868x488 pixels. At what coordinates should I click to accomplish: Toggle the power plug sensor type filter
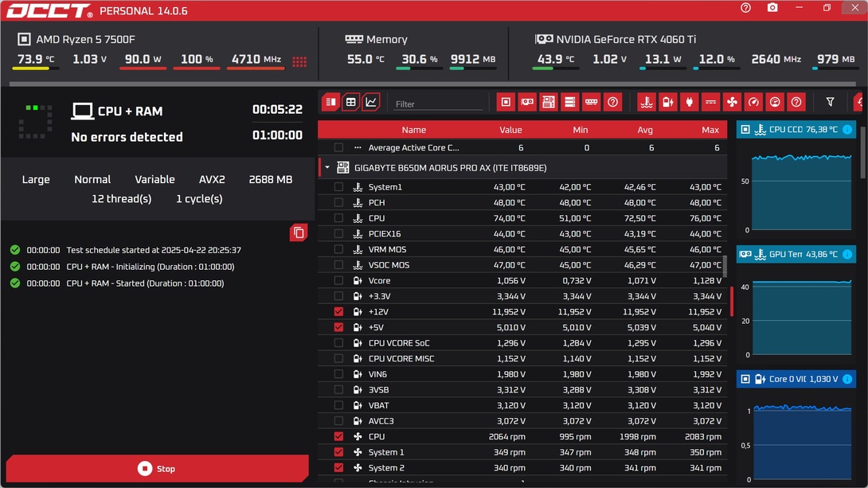[x=689, y=102]
